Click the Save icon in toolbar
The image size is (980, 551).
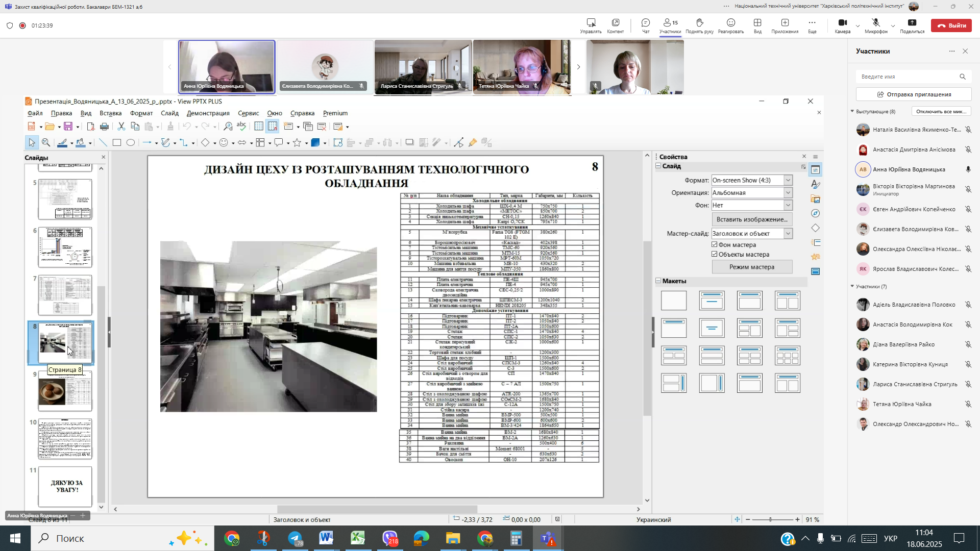pos(68,127)
